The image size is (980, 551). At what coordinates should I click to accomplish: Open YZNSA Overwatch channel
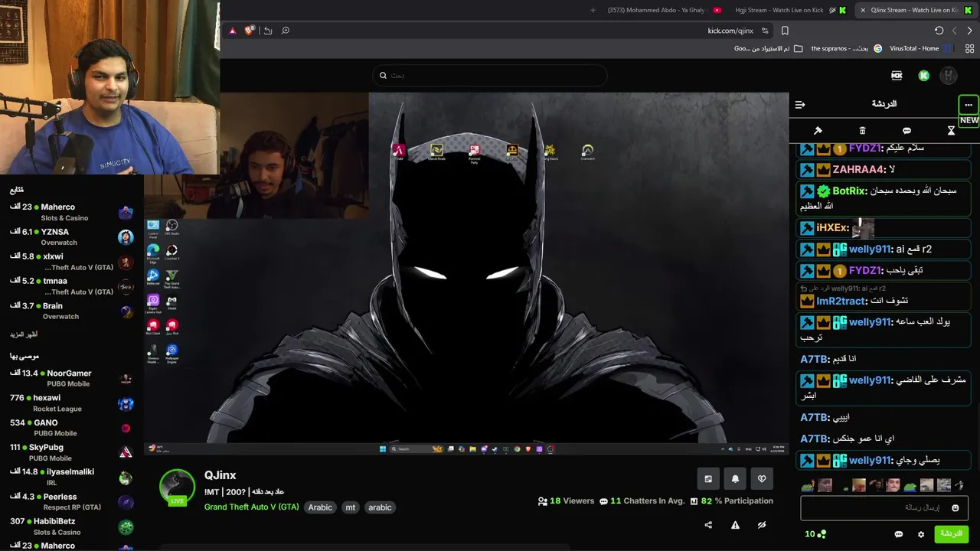click(x=73, y=236)
